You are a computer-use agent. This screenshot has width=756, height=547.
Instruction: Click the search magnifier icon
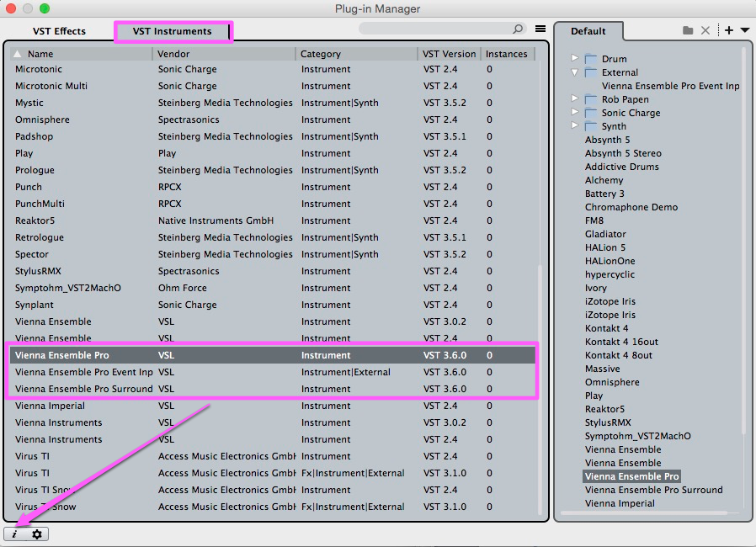[518, 29]
